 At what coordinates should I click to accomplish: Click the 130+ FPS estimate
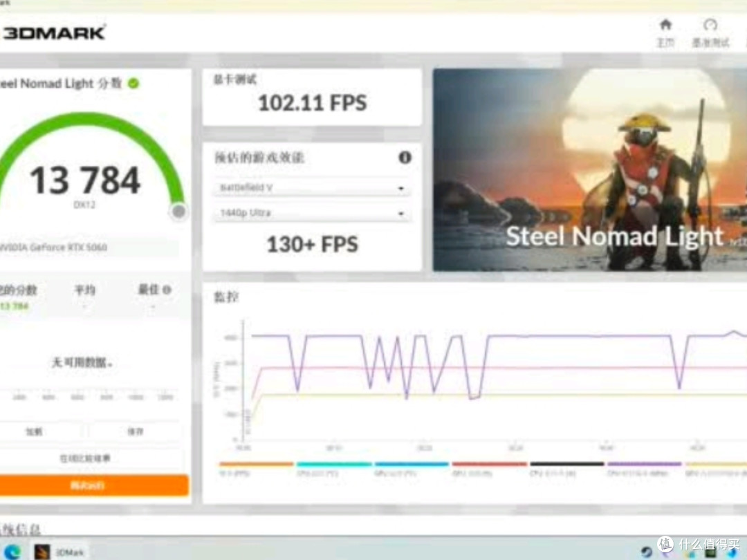[x=313, y=244]
